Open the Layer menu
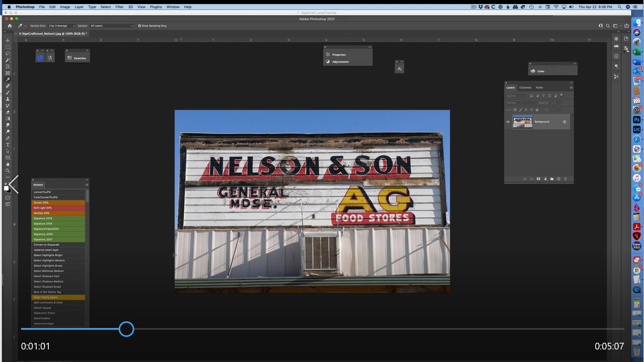The height and width of the screenshot is (362, 644). click(x=79, y=7)
